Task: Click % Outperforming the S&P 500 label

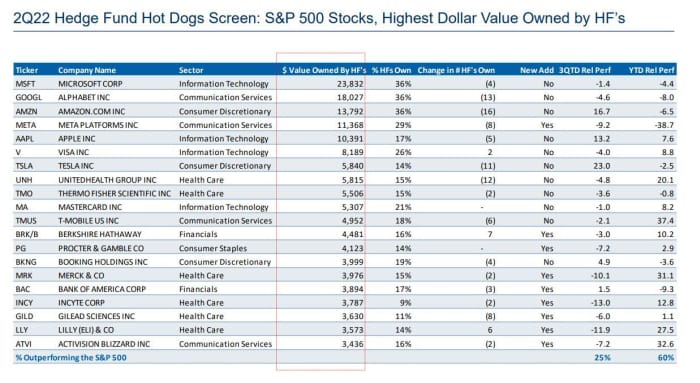Action: tap(71, 358)
